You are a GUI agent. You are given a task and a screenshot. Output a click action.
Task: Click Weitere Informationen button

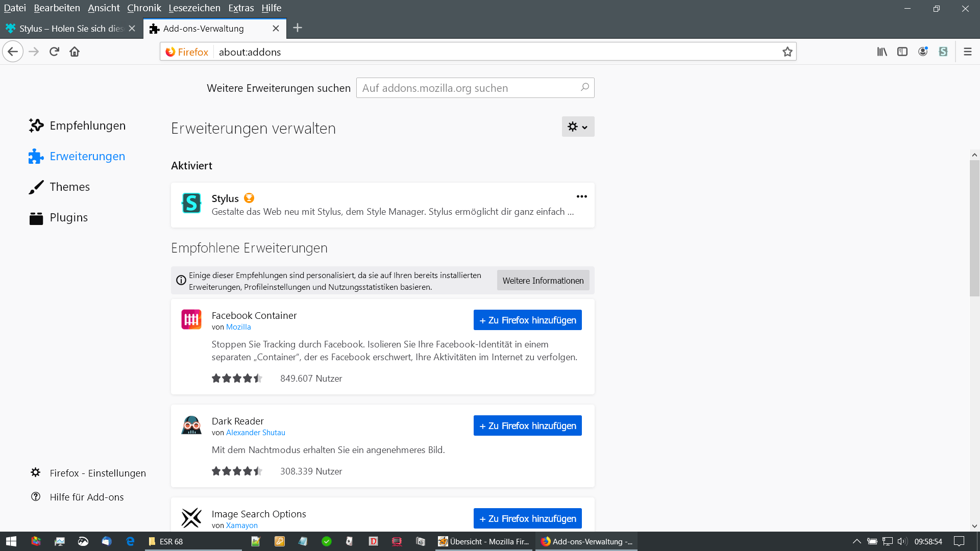tap(543, 281)
